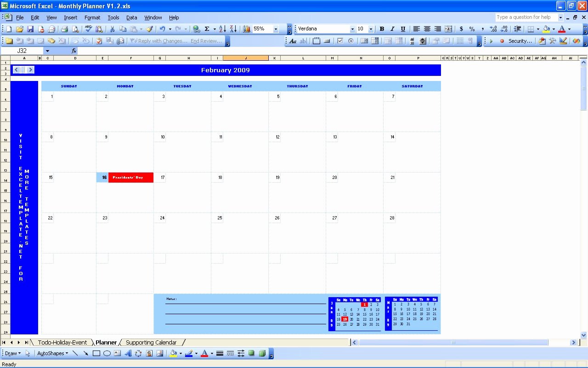Click the Security... macro button

coord(520,41)
